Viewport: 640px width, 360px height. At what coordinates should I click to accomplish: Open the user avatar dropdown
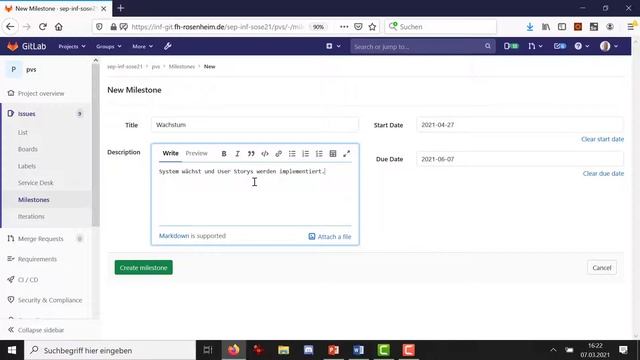[609, 46]
